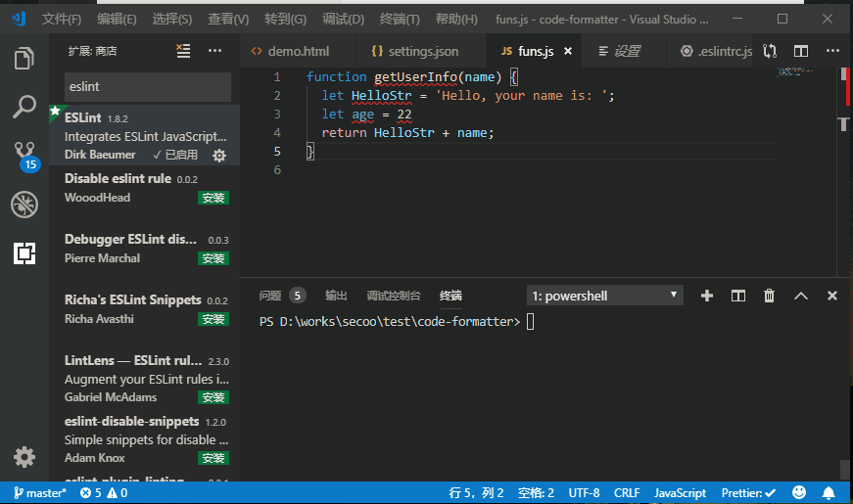853x504 pixels.
Task: Open ESLint extension manage gear
Action: [219, 156]
